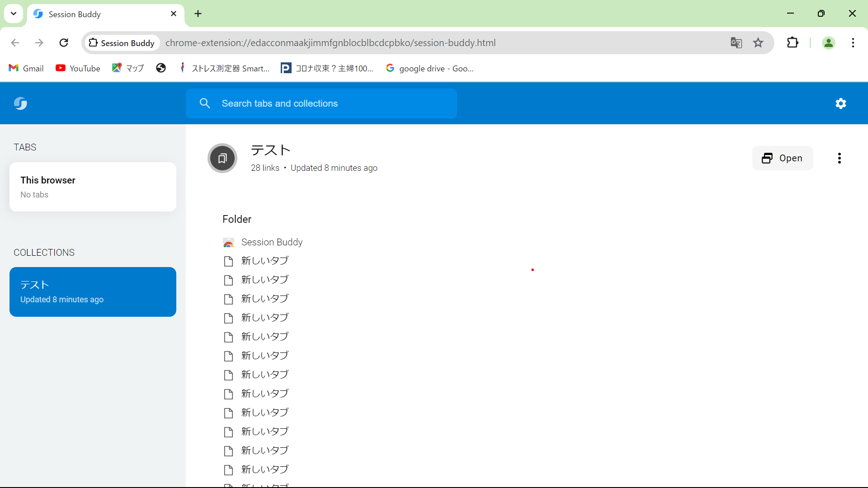The width and height of the screenshot is (868, 488).
Task: Click the Open button for テスト collection
Action: point(783,158)
